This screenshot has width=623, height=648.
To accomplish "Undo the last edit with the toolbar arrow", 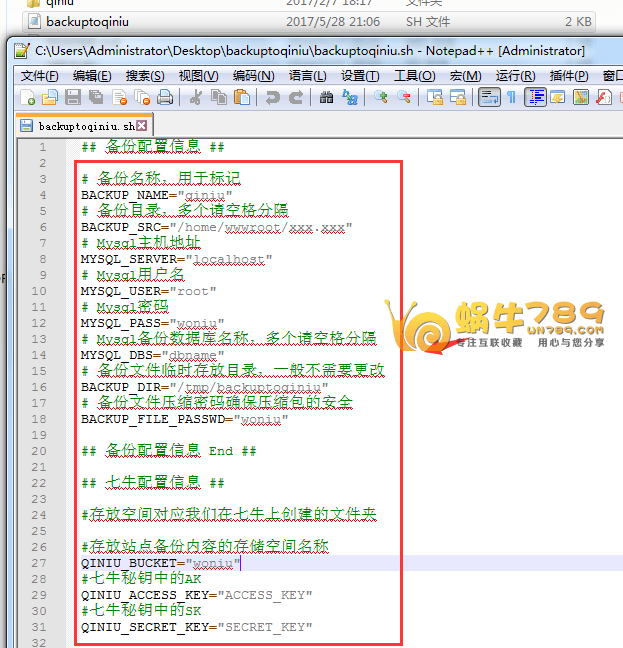I will 272,97.
